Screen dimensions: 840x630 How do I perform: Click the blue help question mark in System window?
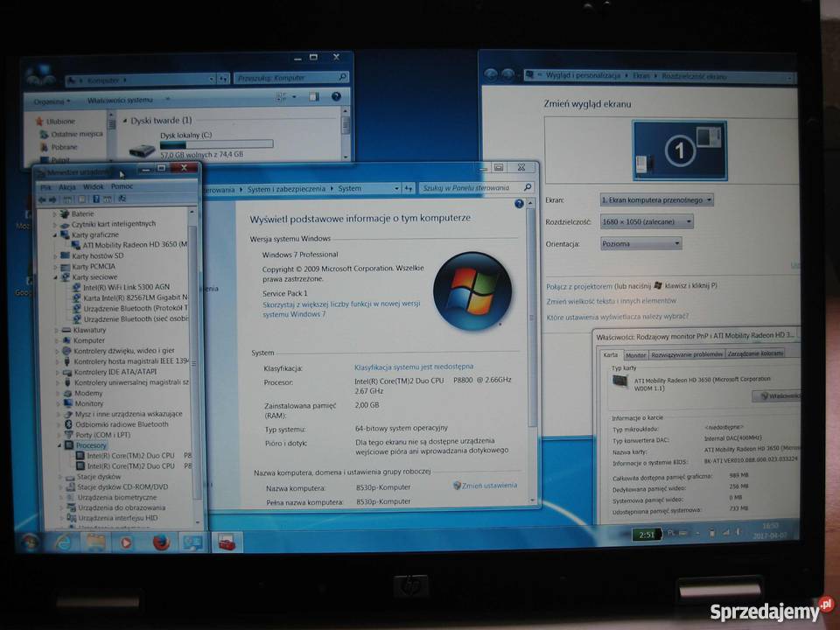click(x=521, y=203)
